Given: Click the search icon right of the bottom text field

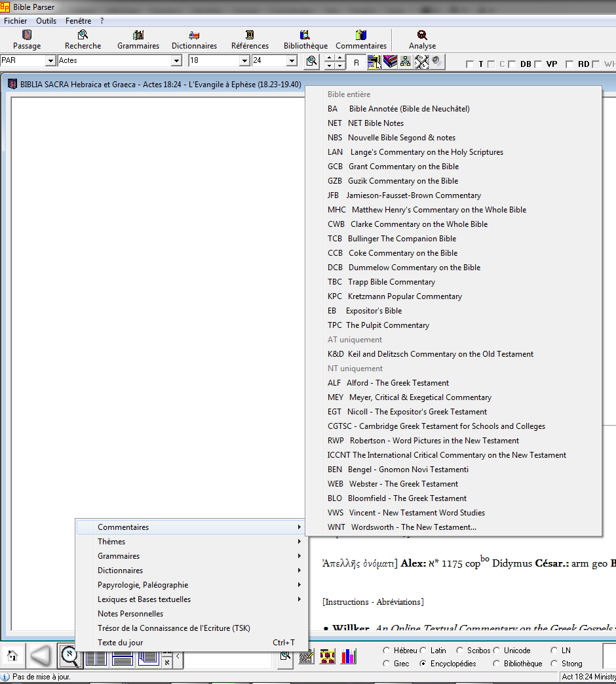Looking at the screenshot, I should click(x=286, y=656).
